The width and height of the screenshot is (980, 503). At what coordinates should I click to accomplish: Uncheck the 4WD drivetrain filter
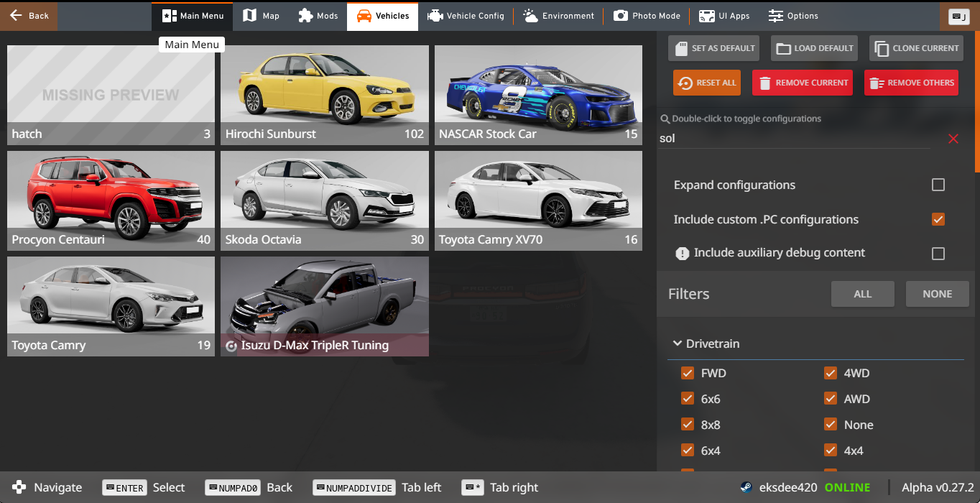pos(831,373)
